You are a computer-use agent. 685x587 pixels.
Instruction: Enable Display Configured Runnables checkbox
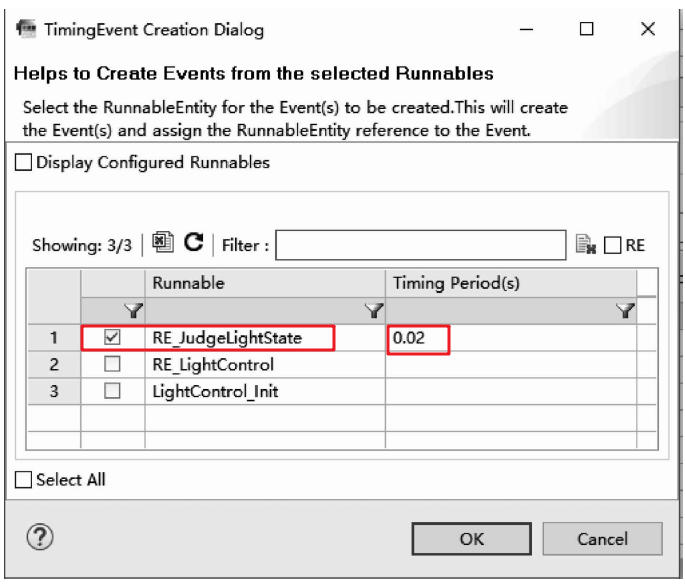pos(25,163)
